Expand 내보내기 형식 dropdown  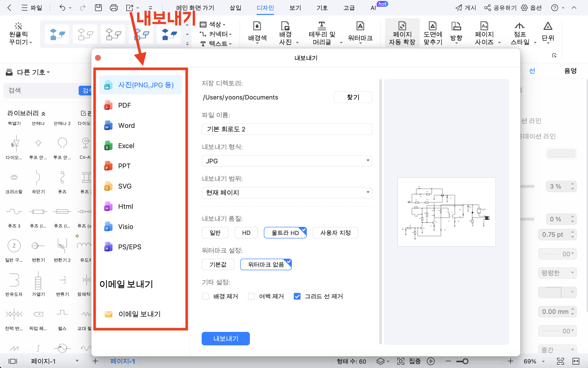click(287, 161)
